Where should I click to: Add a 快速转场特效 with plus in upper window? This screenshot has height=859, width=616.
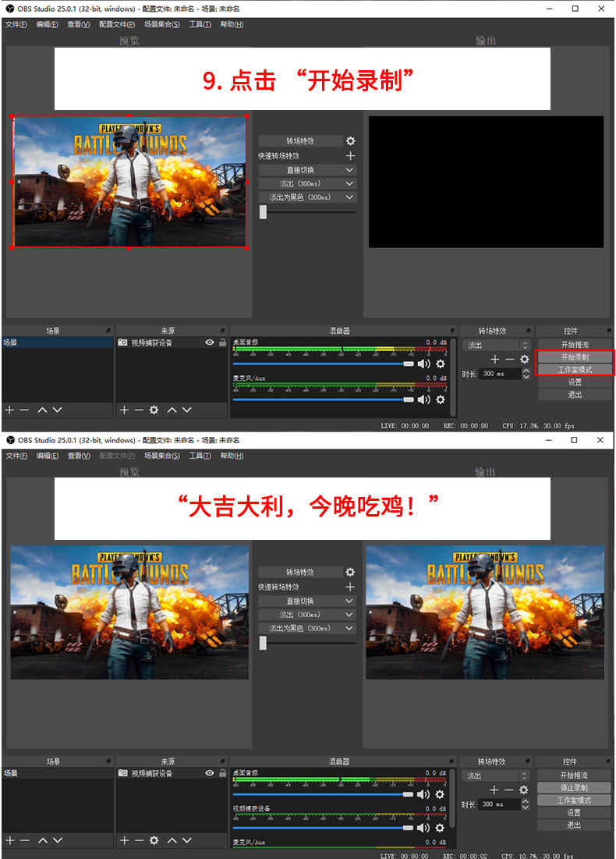coord(350,156)
